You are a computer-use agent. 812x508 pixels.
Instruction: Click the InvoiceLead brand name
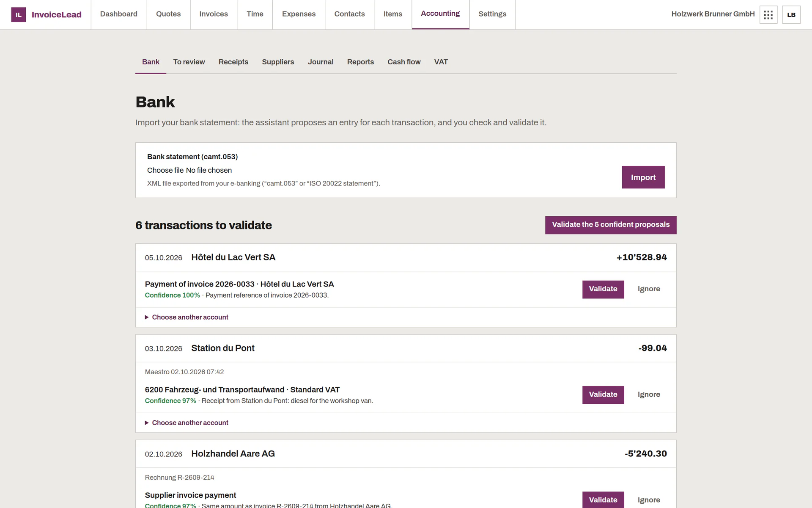point(57,15)
